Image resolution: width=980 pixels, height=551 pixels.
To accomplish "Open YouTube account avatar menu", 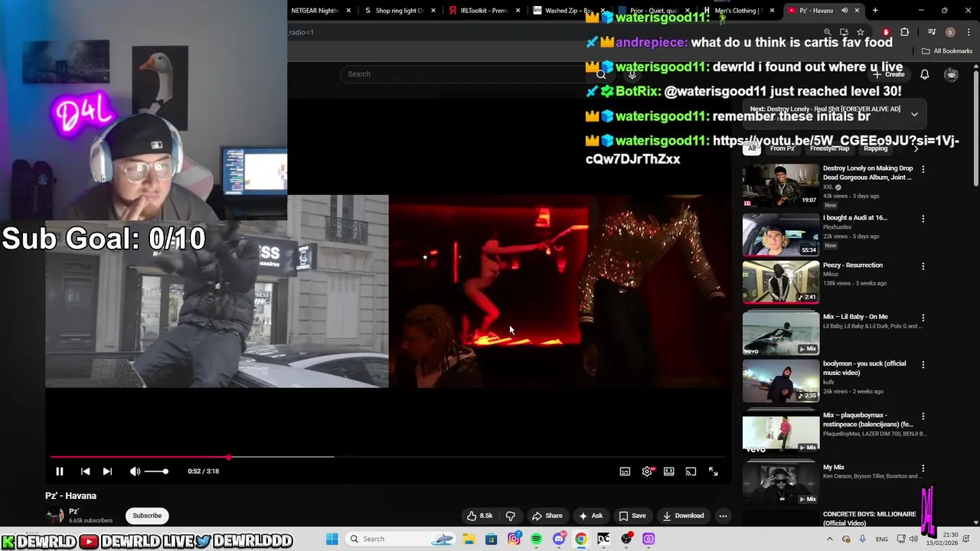I will pyautogui.click(x=951, y=74).
